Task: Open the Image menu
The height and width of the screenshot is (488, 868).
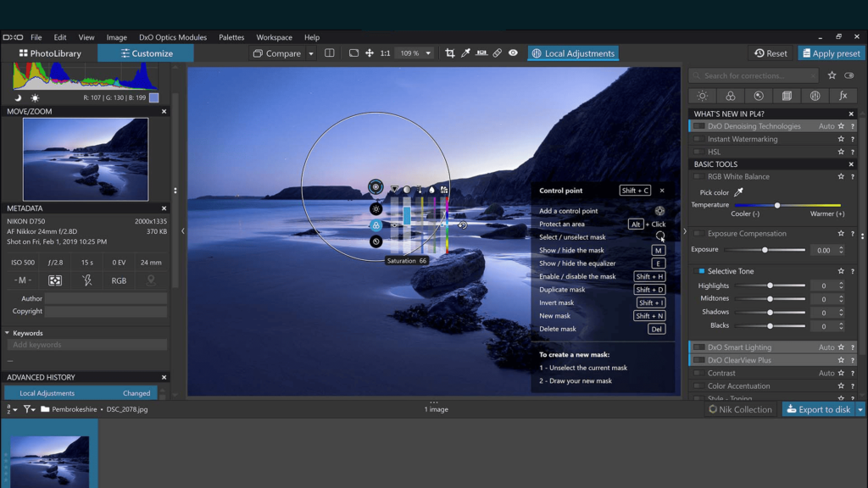Action: pyautogui.click(x=116, y=37)
